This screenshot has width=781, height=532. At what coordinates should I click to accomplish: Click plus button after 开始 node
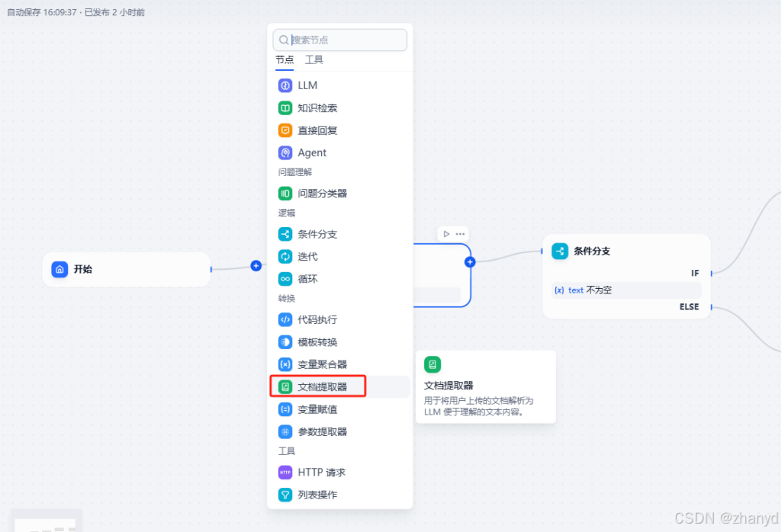coord(256,266)
